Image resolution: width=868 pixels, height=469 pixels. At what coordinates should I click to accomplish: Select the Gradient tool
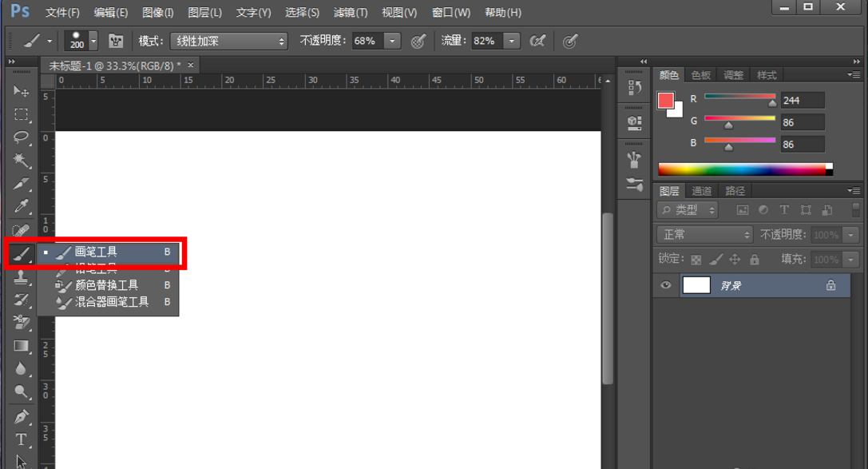(x=21, y=346)
